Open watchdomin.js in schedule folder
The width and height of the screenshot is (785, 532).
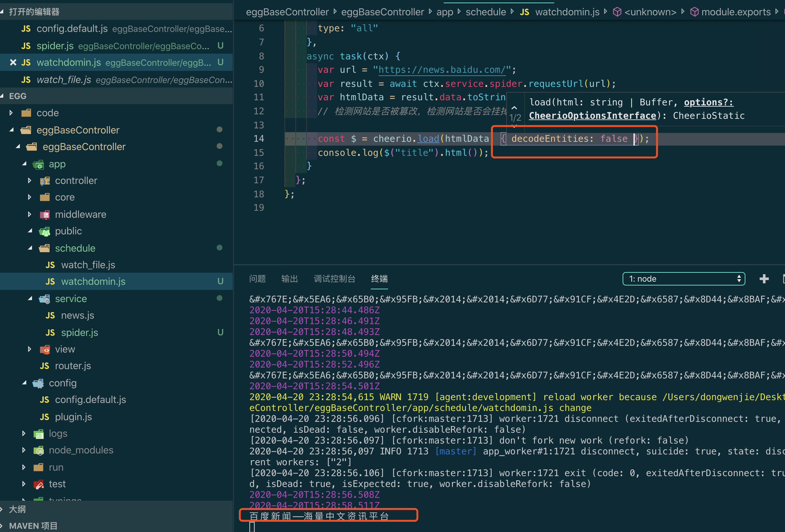coord(117,282)
